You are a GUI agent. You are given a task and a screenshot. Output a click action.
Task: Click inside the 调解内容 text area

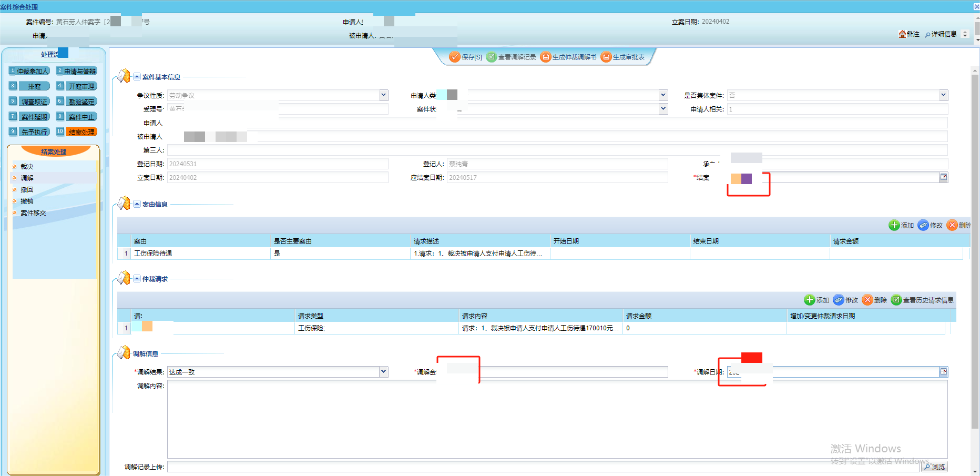coord(557,419)
